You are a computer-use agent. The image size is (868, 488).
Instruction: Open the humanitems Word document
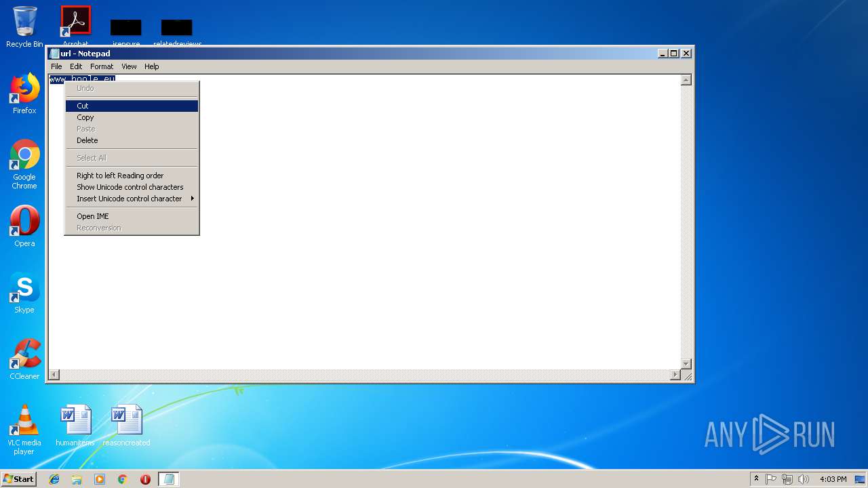[75, 426]
